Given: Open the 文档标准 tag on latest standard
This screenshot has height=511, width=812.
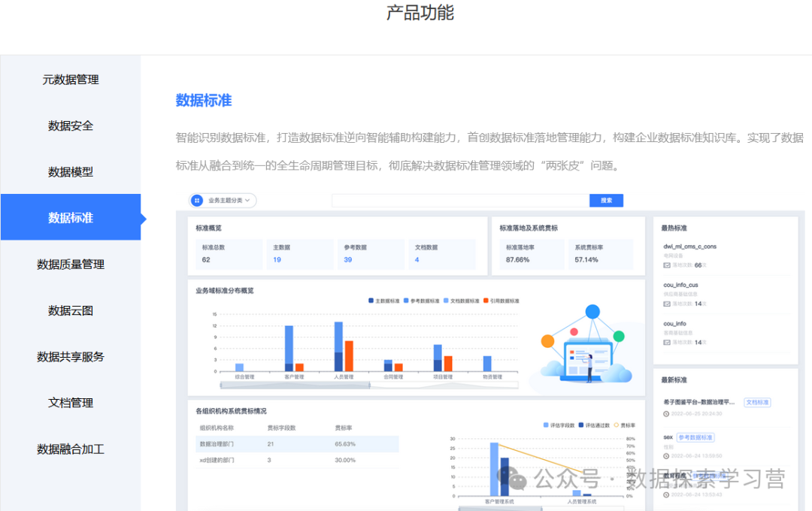Looking at the screenshot, I should [x=757, y=402].
